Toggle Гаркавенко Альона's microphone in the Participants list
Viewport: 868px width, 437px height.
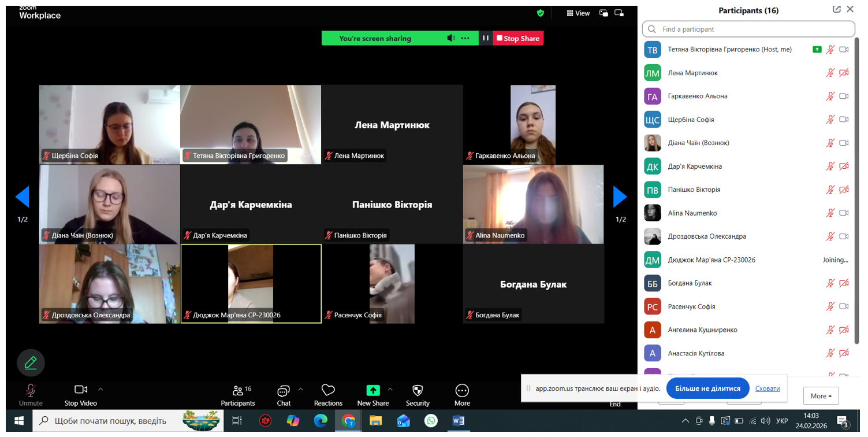(830, 96)
